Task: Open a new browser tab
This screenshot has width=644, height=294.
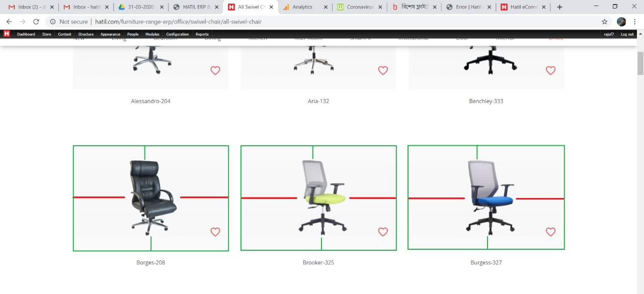Action: (559, 7)
